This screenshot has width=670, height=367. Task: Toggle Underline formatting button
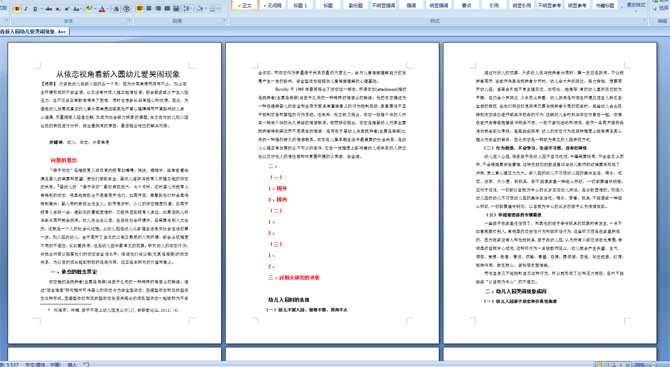[x=35, y=9]
